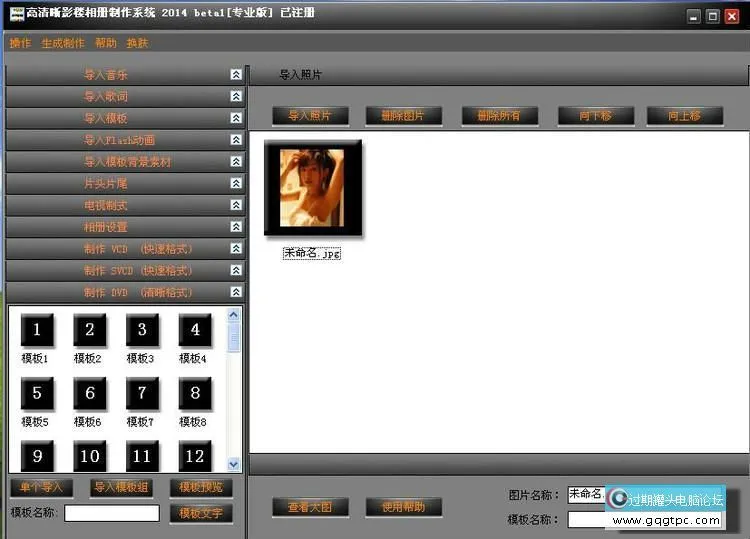Click the 导入模板 panel header
The height and width of the screenshot is (539, 750).
pyautogui.click(x=125, y=118)
